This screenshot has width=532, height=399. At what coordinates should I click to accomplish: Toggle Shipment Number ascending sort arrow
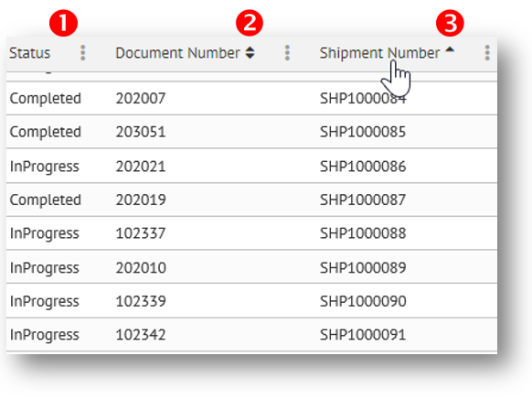450,49
